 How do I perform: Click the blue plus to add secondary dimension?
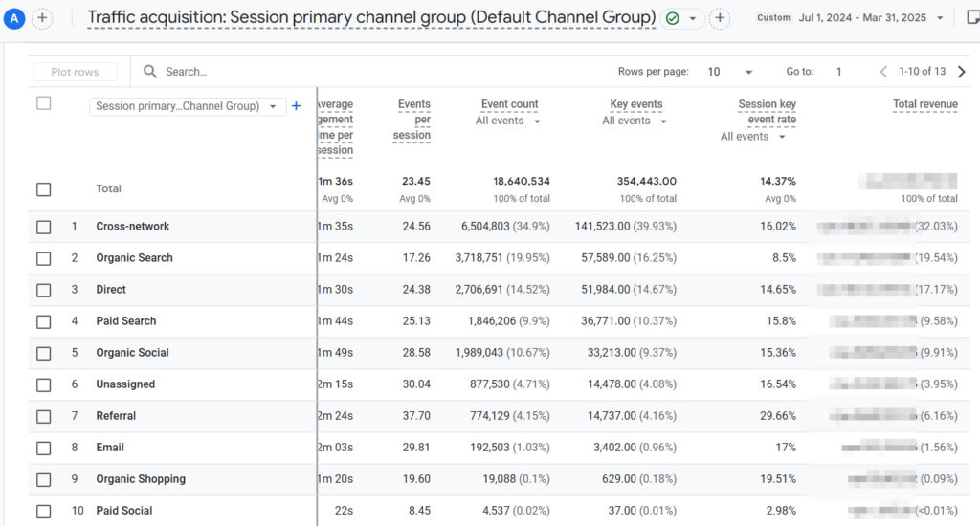coord(296,106)
